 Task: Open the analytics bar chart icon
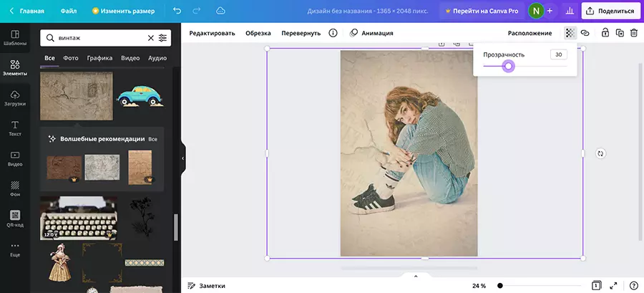tap(570, 11)
